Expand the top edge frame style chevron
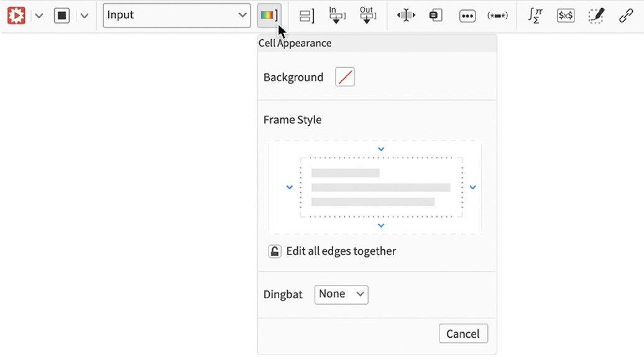This screenshot has height=357, width=644. coord(381,149)
